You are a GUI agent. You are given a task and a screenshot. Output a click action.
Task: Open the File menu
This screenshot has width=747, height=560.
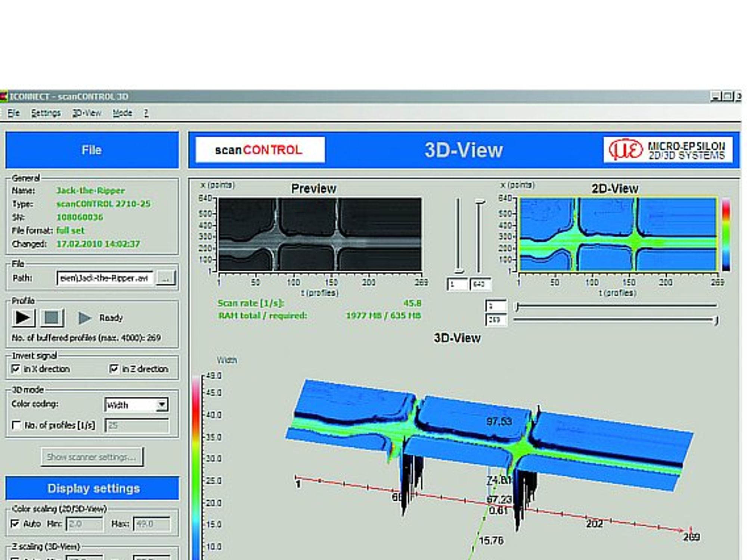click(13, 113)
